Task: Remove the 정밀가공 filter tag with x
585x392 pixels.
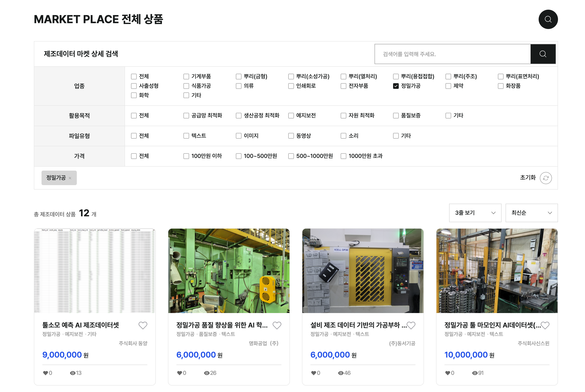Action: tap(70, 178)
